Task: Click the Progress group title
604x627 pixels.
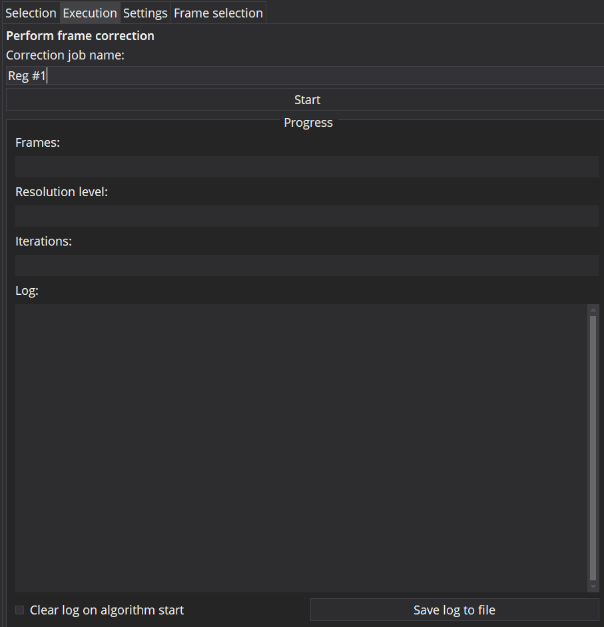Action: click(x=308, y=122)
